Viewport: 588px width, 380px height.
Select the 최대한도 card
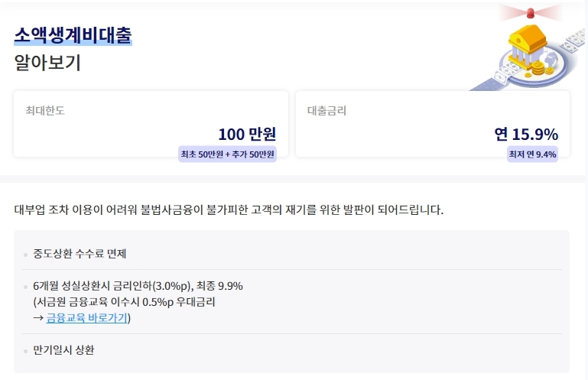pos(151,124)
